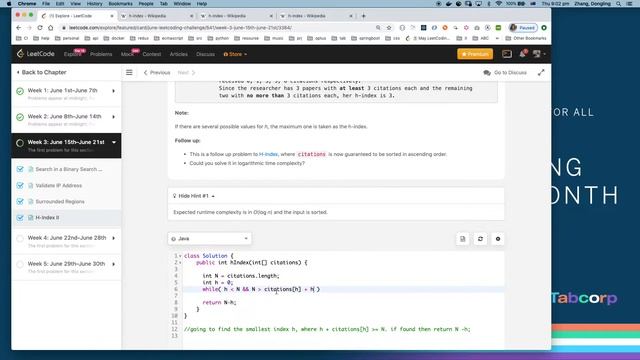The width and height of the screenshot is (640, 360).
Task: Open the Explore nav item
Action: pyautogui.click(x=72, y=54)
